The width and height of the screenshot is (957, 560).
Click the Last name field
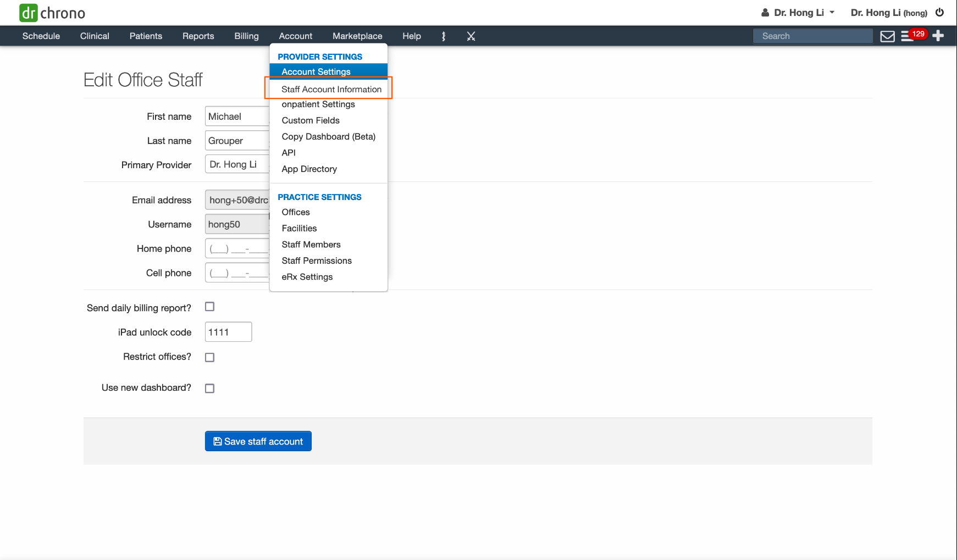click(x=237, y=141)
